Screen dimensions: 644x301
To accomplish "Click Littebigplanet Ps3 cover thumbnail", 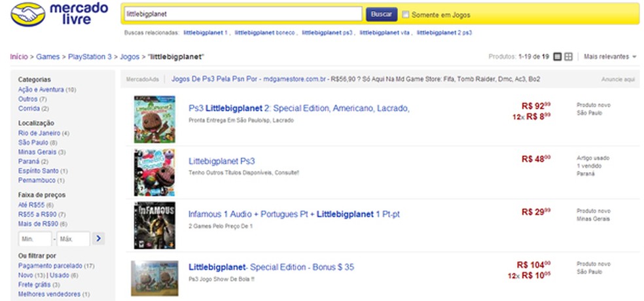I will pyautogui.click(x=154, y=173).
